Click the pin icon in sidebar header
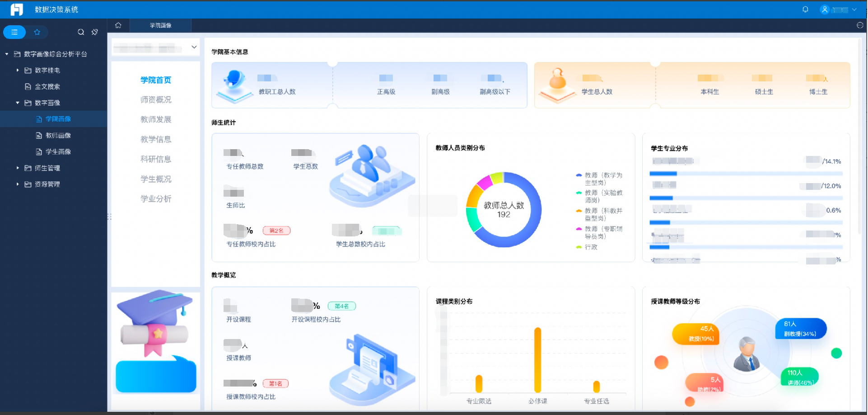Viewport: 868px width, 415px height. pyautogui.click(x=95, y=32)
